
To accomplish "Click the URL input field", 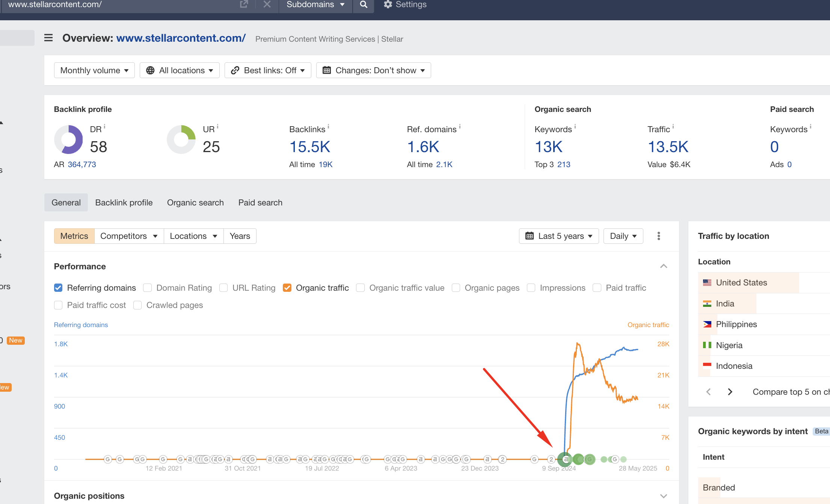I will (120, 5).
